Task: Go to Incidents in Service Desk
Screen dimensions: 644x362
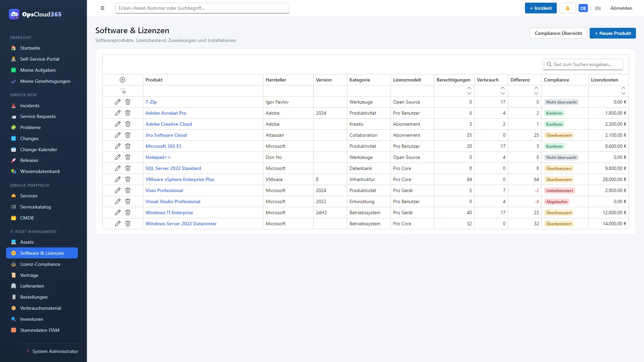Action: [x=42, y=106]
